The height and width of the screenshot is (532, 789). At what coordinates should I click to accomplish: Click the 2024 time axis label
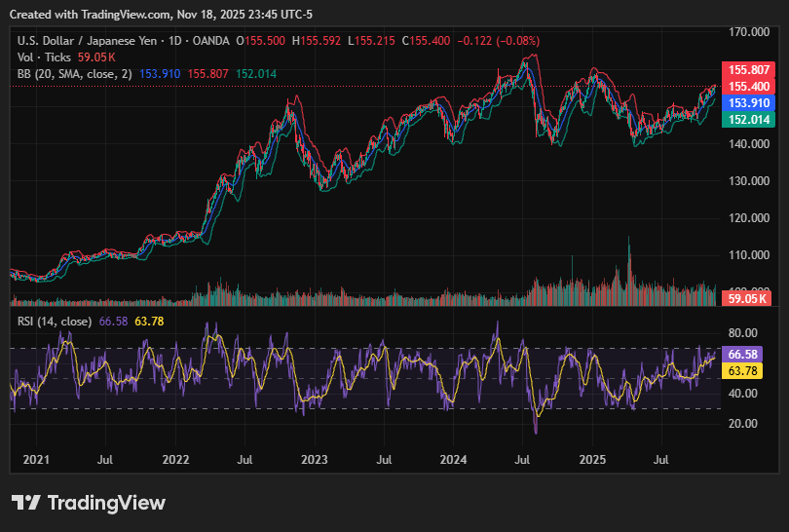click(453, 458)
